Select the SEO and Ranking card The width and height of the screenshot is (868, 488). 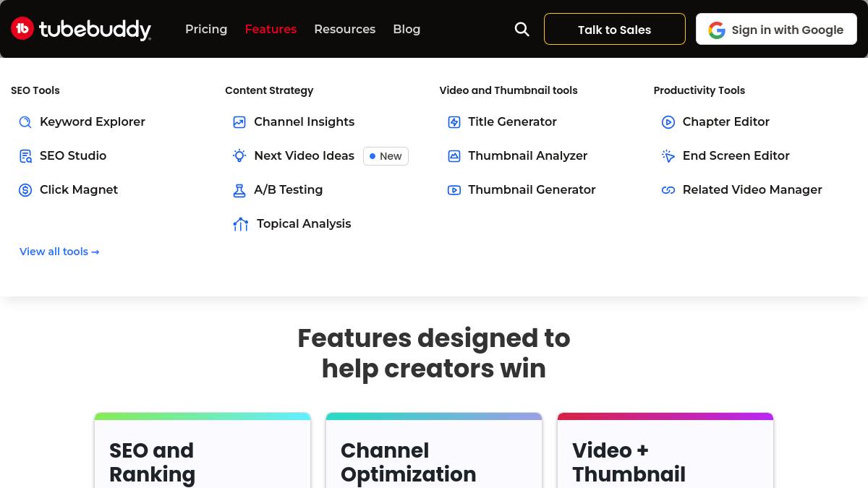point(203,451)
